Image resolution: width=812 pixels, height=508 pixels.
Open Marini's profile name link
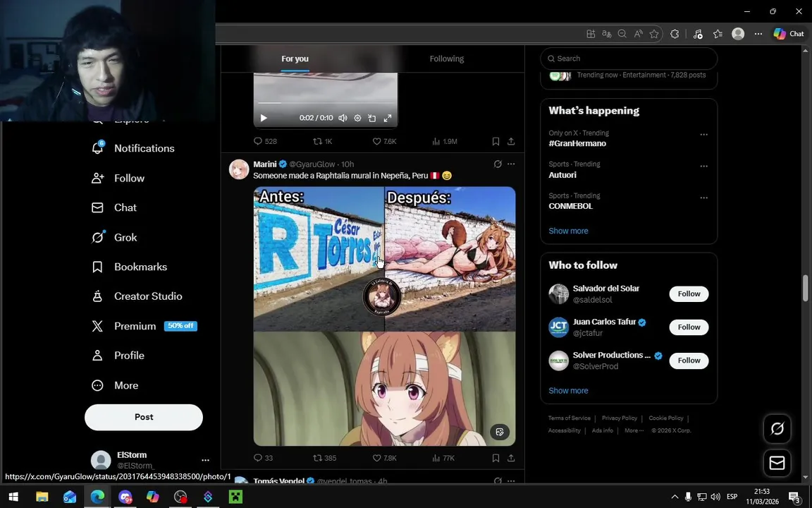[265, 164]
